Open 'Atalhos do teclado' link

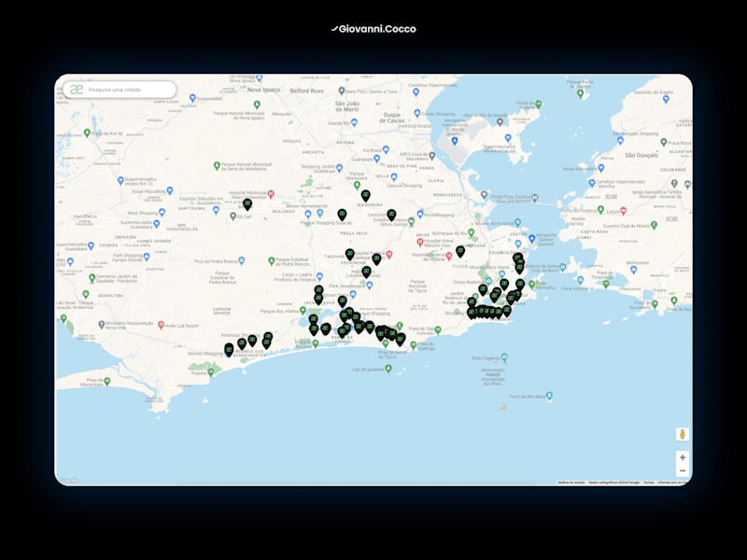click(571, 483)
